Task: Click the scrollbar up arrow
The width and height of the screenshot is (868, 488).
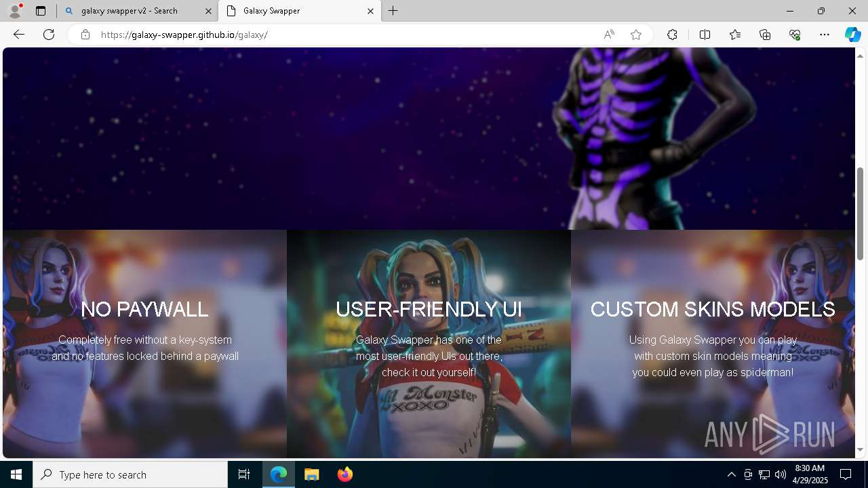Action: click(x=860, y=55)
